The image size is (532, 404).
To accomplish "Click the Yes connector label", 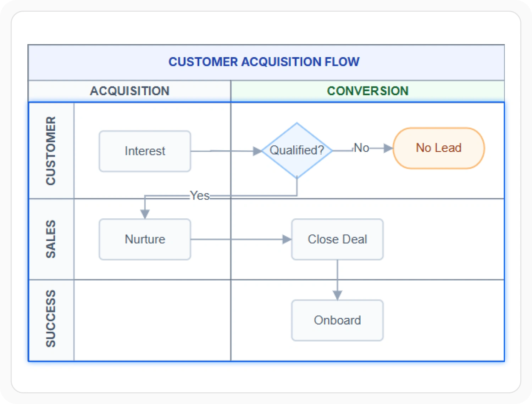I will [200, 195].
